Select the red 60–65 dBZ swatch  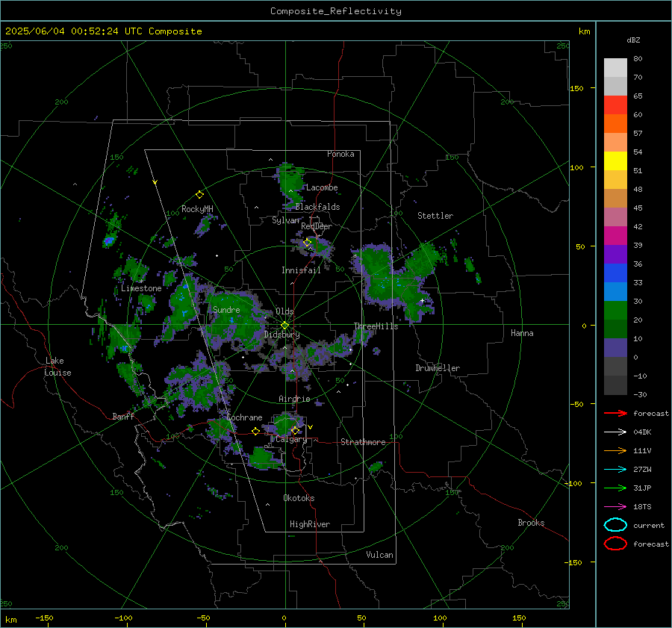(615, 105)
